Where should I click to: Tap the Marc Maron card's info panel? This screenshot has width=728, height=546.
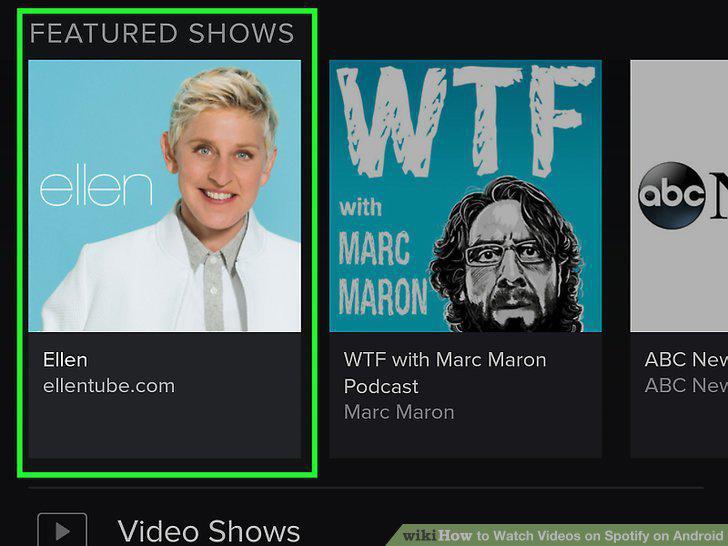click(x=465, y=395)
